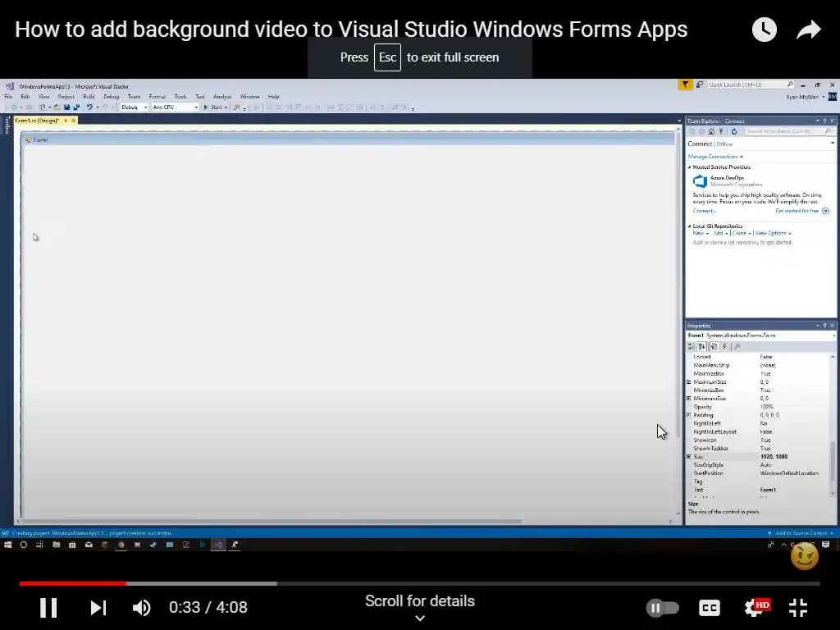The height and width of the screenshot is (630, 840).
Task: Click the channel emoji watermark icon
Action: 804,556
